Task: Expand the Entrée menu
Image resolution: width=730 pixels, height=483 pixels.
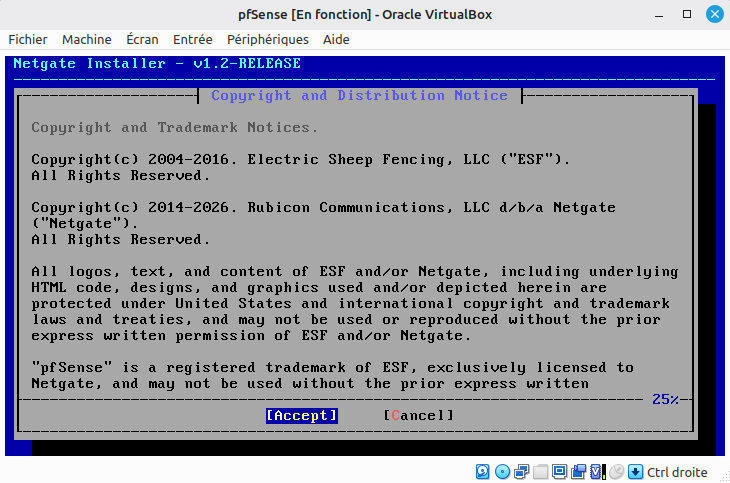Action: pos(193,40)
